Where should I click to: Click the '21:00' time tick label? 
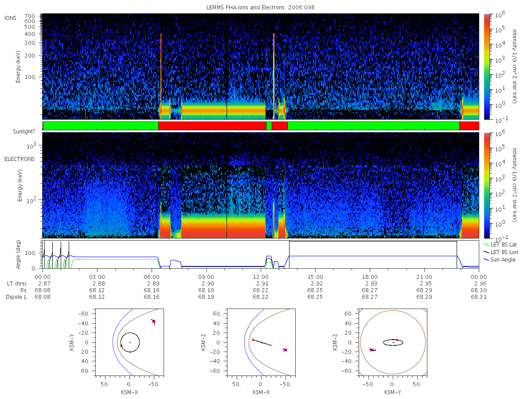[x=425, y=277]
